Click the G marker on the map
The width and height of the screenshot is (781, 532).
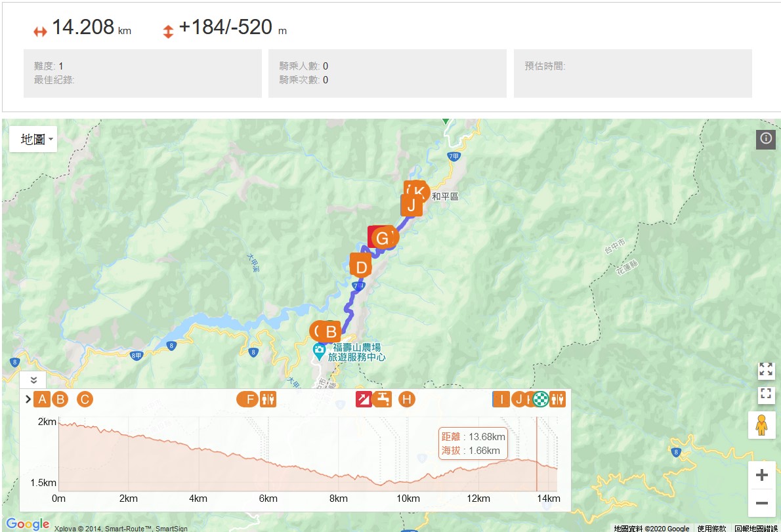click(x=383, y=238)
